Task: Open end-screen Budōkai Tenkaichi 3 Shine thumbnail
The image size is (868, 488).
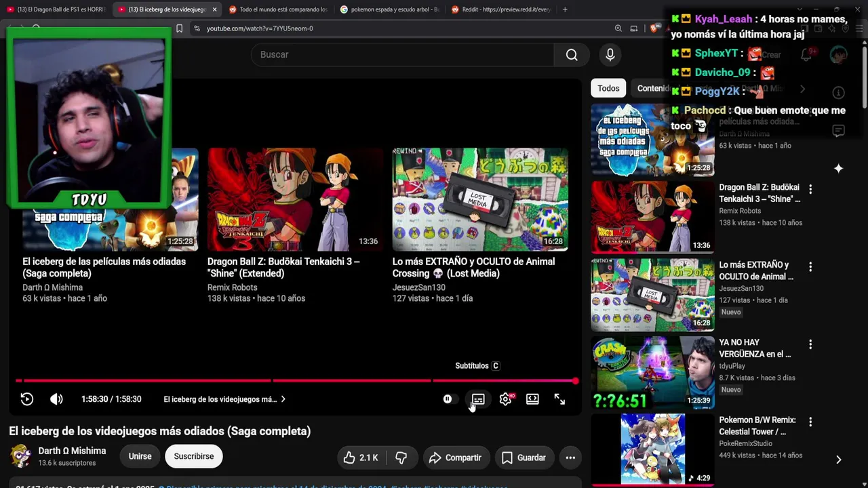Action: click(x=295, y=199)
